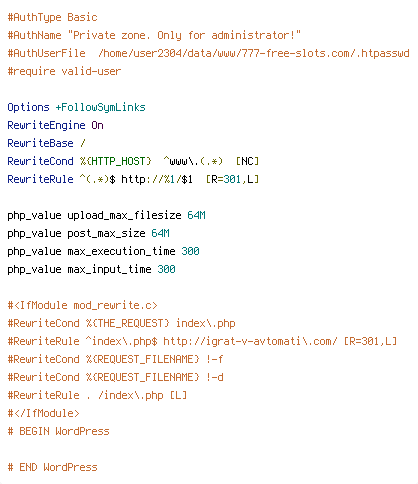Screen dimensions: 418x484
Task: Select the .htpasswd file path text
Action: pyautogui.click(x=254, y=53)
